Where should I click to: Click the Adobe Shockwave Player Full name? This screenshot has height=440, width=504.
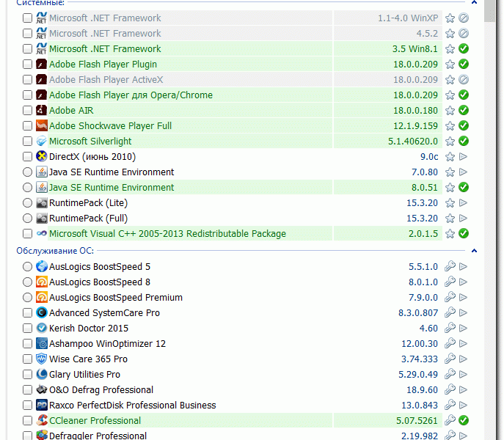click(110, 125)
